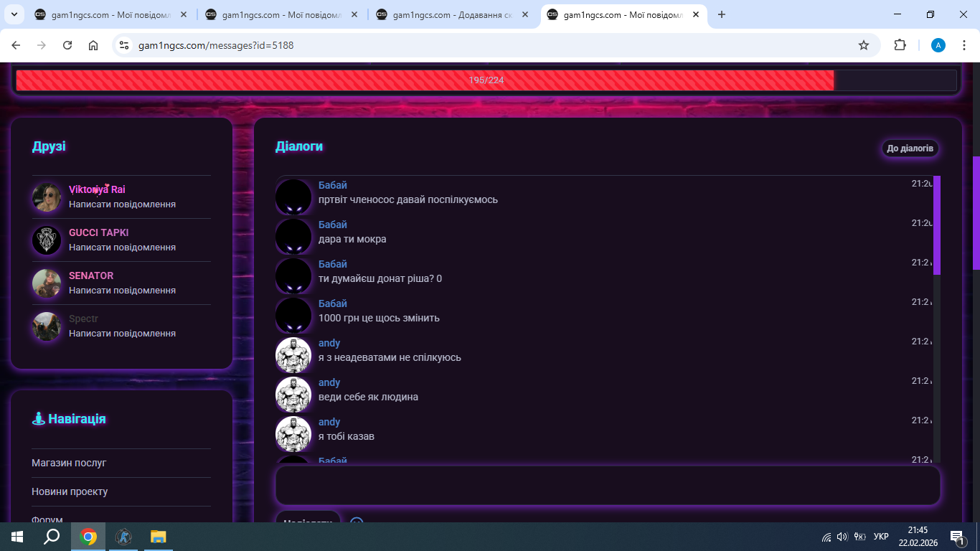Click Бабай's avatar on 'дара ти мокра'
Viewport: 980px width, 551px height.
tap(293, 236)
